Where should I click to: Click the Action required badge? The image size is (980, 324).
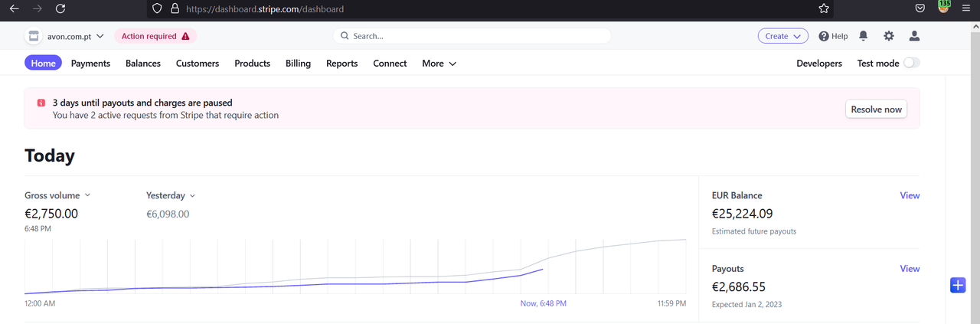pyautogui.click(x=155, y=36)
